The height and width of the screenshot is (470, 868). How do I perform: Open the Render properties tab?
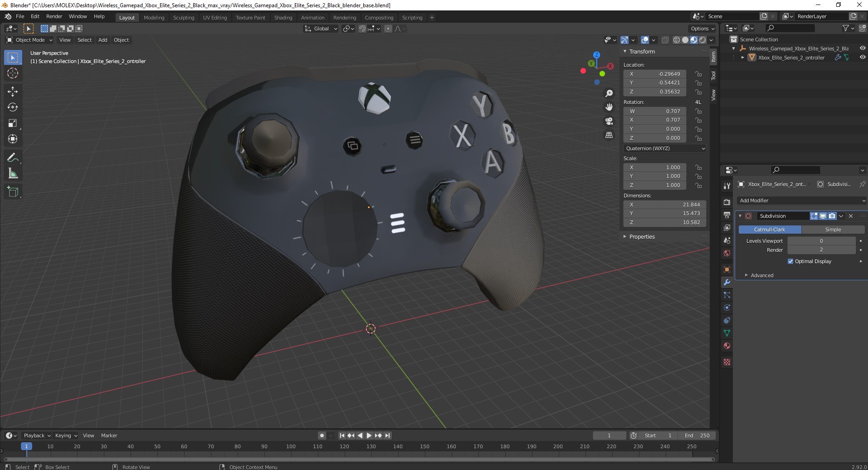pyautogui.click(x=727, y=202)
